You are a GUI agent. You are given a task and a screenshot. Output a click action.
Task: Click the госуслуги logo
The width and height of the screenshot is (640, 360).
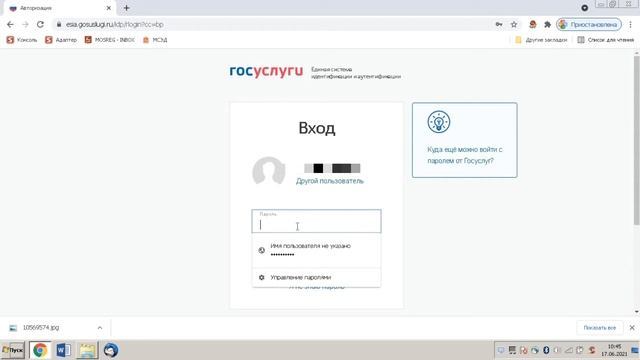point(266,71)
